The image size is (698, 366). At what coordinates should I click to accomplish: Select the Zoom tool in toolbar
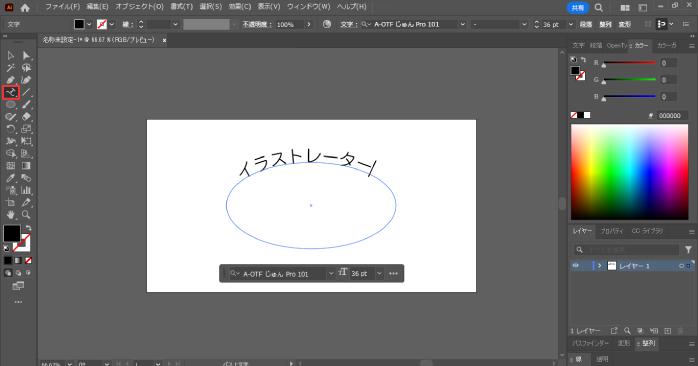point(26,215)
